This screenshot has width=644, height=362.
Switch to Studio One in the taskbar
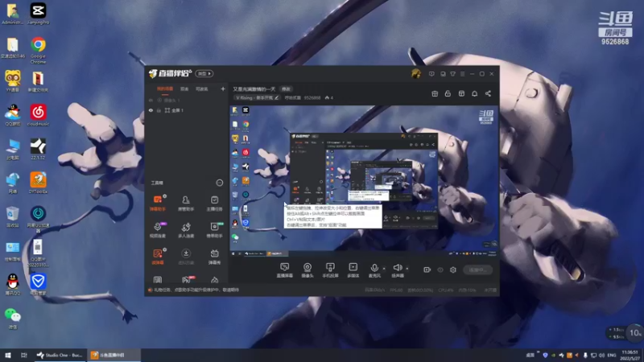click(x=60, y=355)
